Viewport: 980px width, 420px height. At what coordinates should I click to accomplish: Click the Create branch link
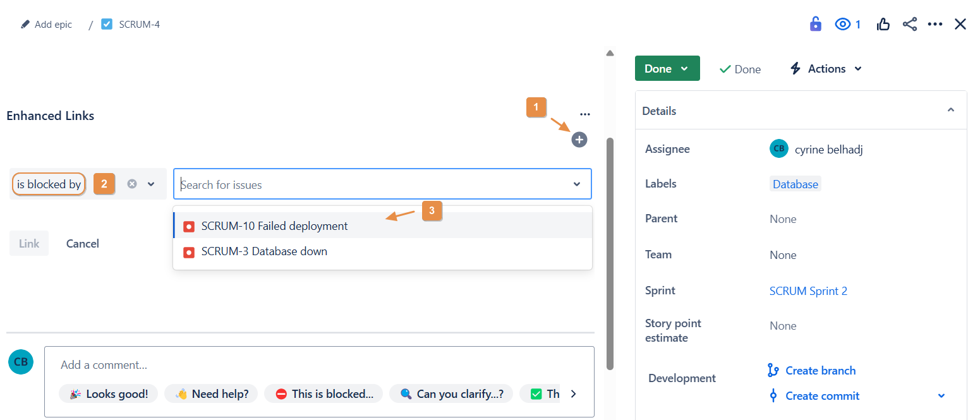pyautogui.click(x=820, y=371)
